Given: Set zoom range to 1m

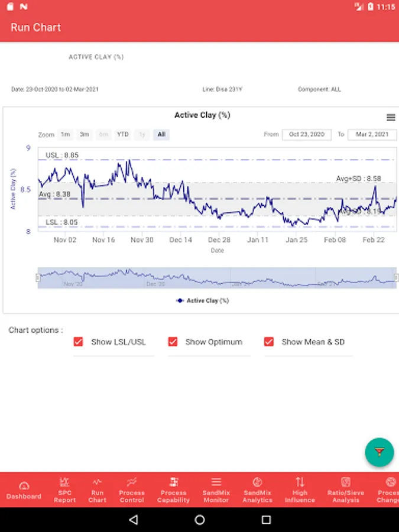Looking at the screenshot, I should click(x=65, y=135).
